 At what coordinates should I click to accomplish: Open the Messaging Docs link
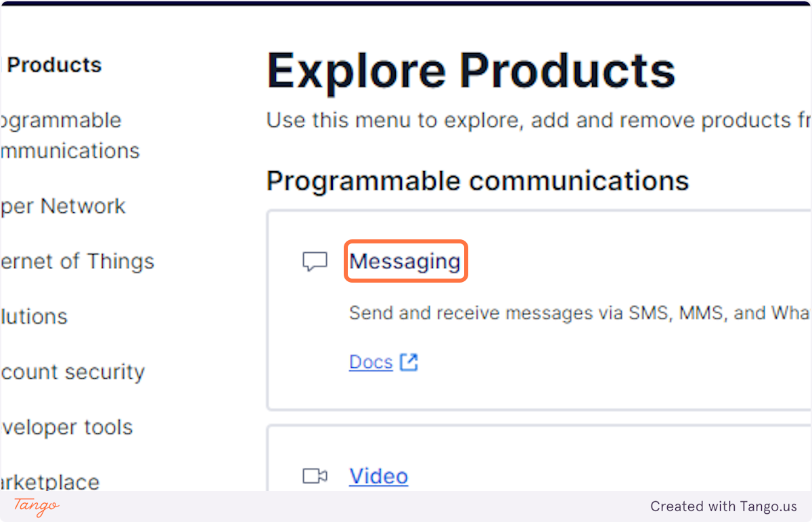click(371, 362)
